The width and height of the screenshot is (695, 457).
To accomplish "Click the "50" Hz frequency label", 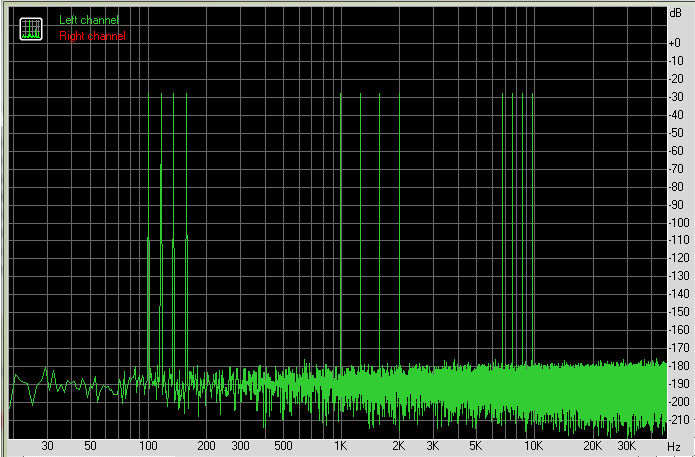I will 90,446.
